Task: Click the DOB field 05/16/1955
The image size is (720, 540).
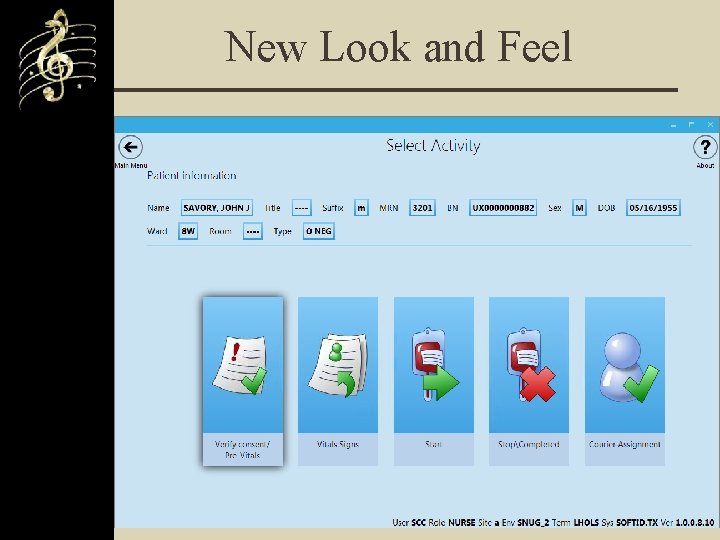Action: (x=653, y=208)
